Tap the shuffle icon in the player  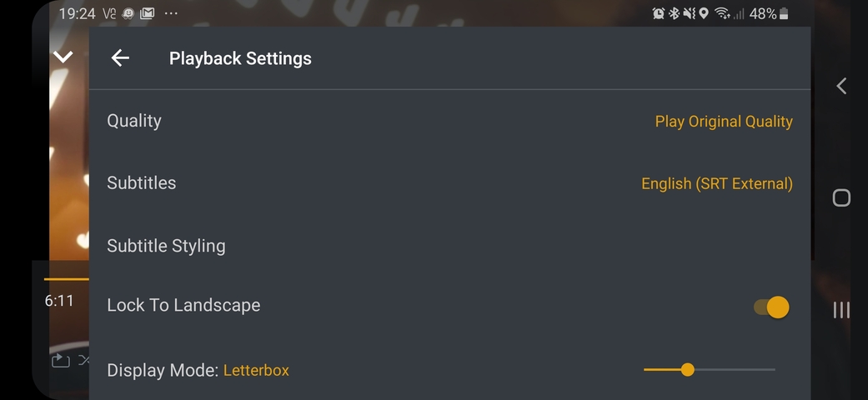click(x=84, y=360)
